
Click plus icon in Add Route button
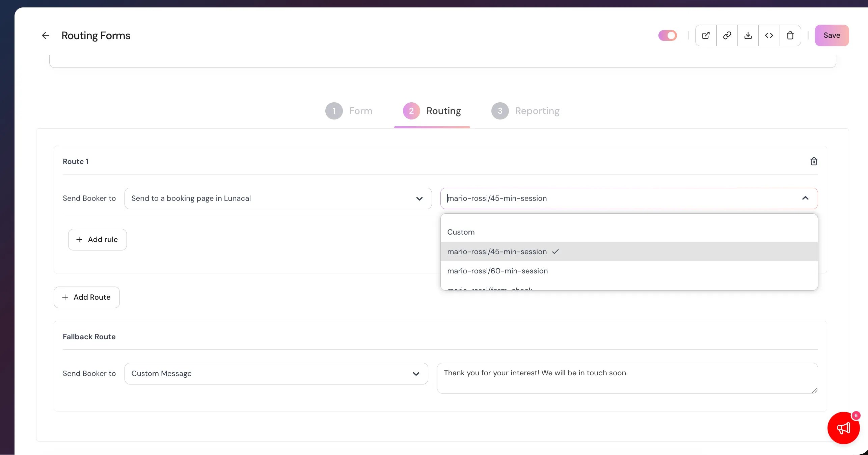[65, 297]
